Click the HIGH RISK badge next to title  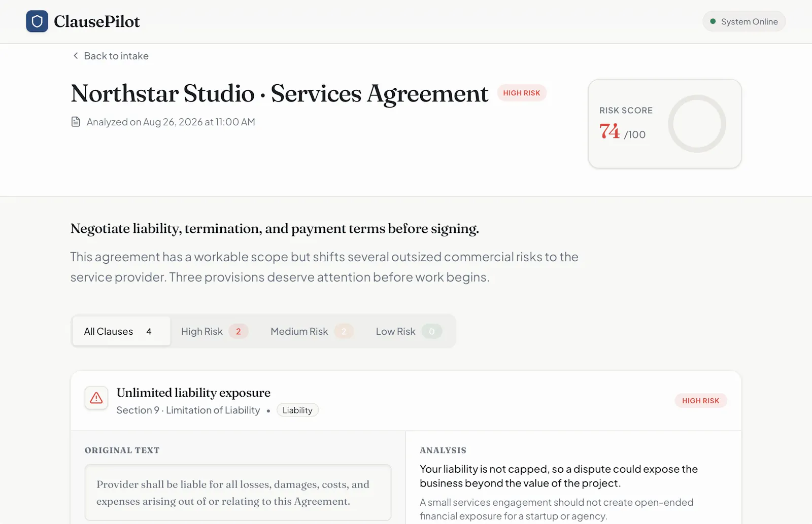pyautogui.click(x=522, y=93)
